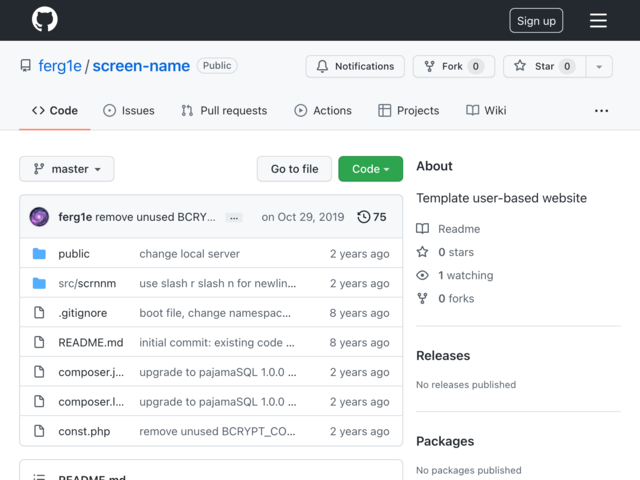Open the Star lists dropdown arrow
Screen dimensions: 640x480
pos(599,67)
